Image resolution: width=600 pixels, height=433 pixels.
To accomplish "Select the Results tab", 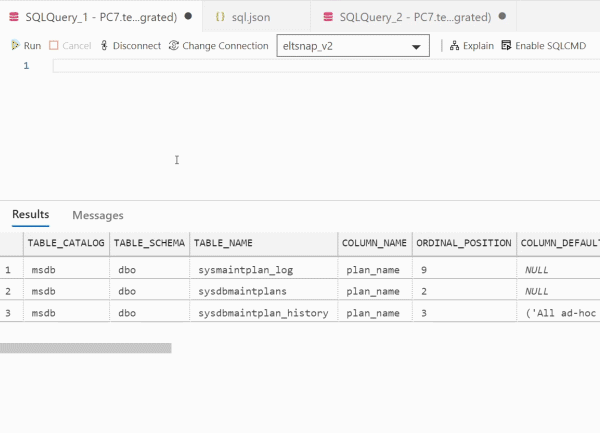I will [31, 214].
